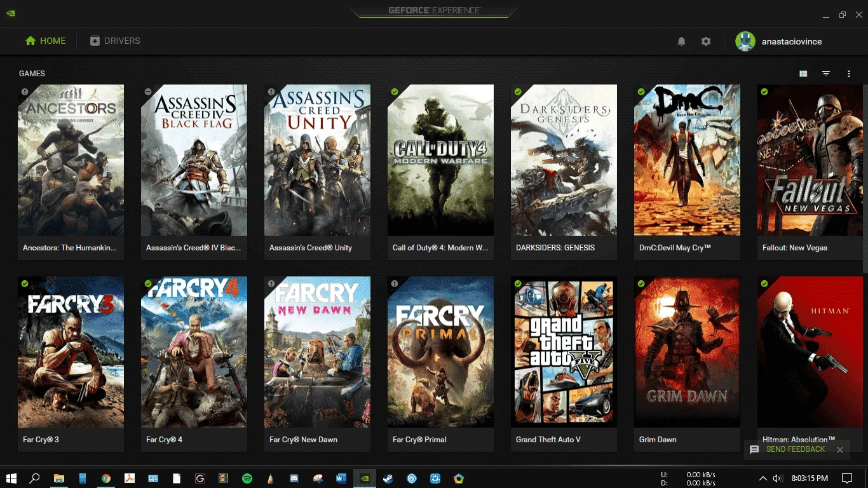Open the settings gear icon
Viewport: 868px width, 488px height.
click(x=706, y=41)
